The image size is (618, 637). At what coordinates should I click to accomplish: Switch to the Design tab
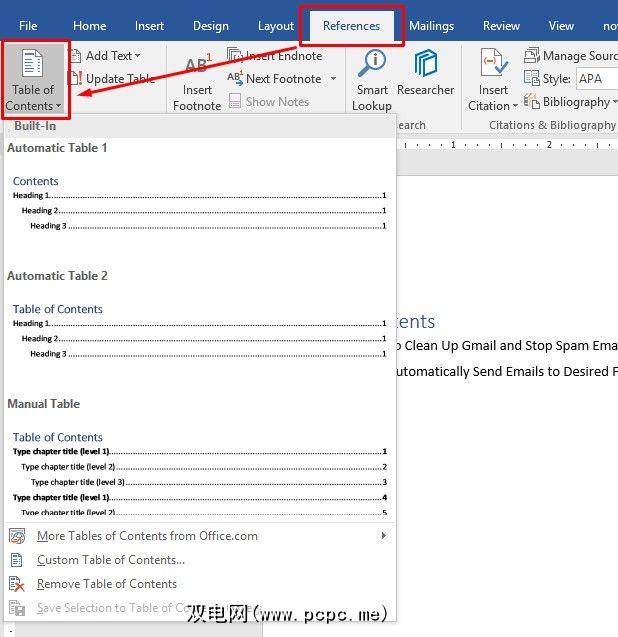tap(210, 26)
